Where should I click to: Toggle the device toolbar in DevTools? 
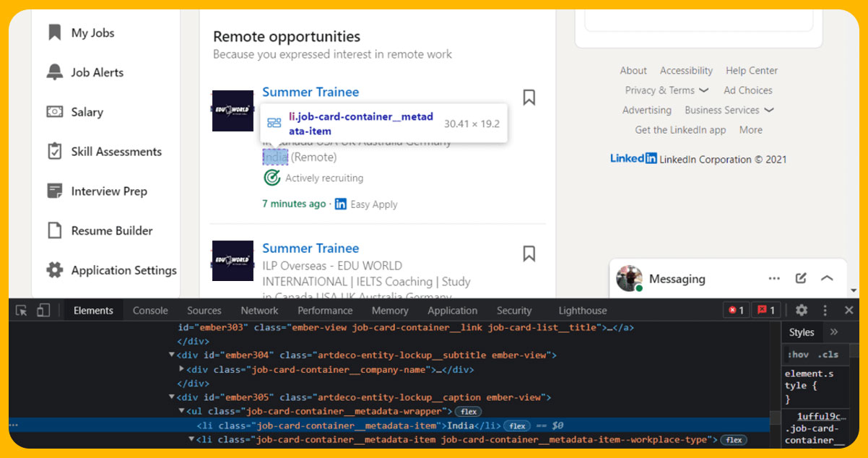coord(43,311)
